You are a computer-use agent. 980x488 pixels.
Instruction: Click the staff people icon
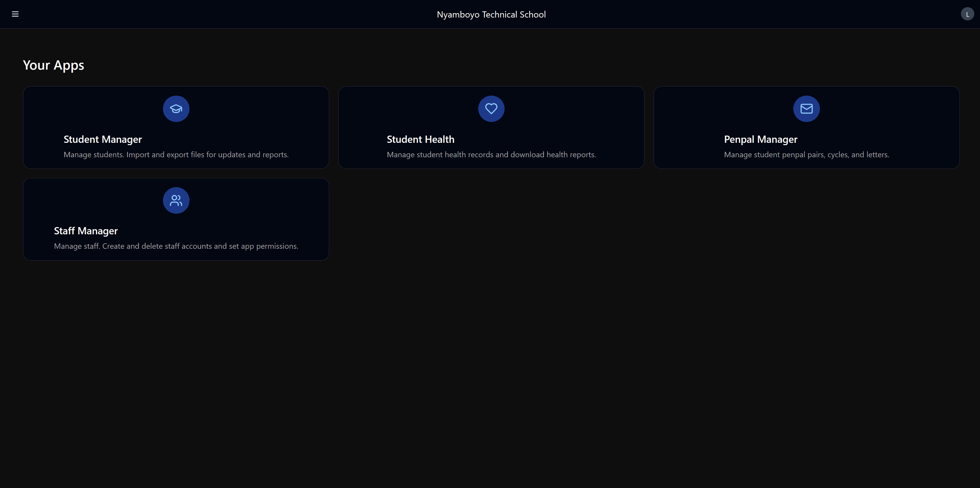pos(176,201)
